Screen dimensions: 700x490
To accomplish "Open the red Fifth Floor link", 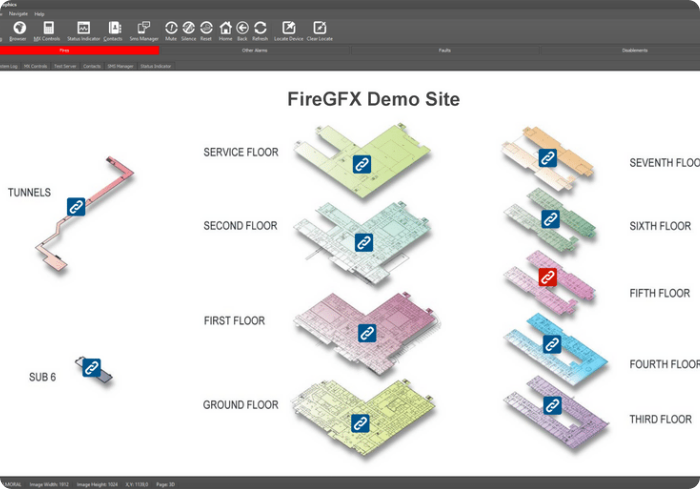I will (x=547, y=277).
